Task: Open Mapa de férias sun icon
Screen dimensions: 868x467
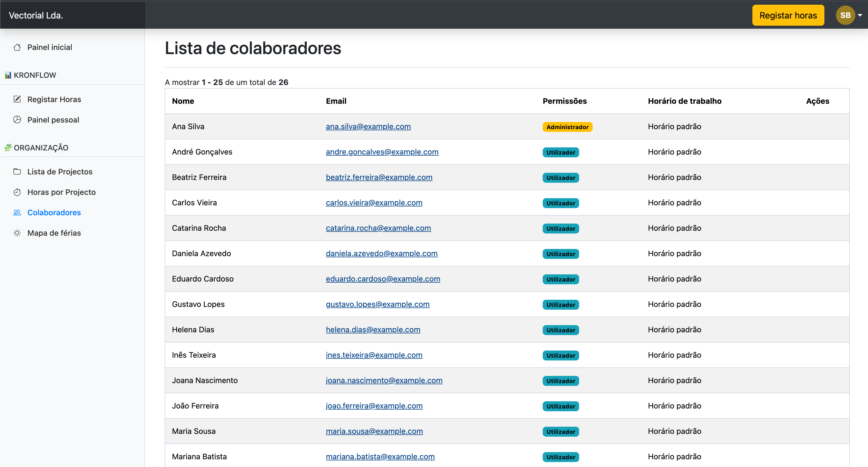Action: [x=18, y=233]
